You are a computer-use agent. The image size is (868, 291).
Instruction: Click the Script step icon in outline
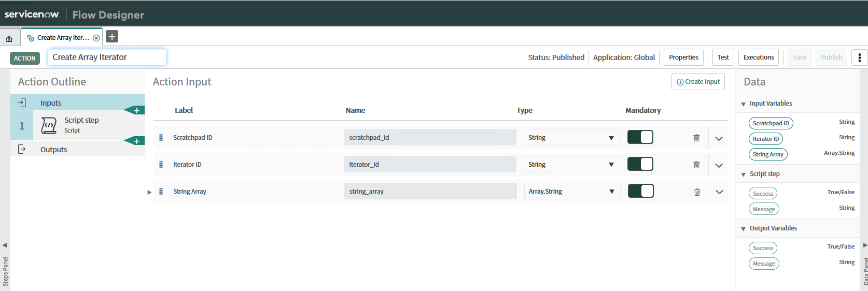(49, 125)
